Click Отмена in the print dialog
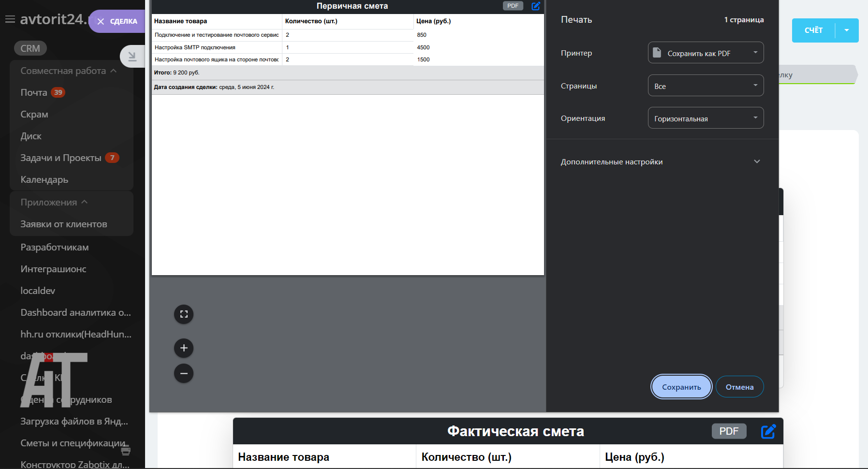Viewport: 868px width, 469px height. click(739, 387)
